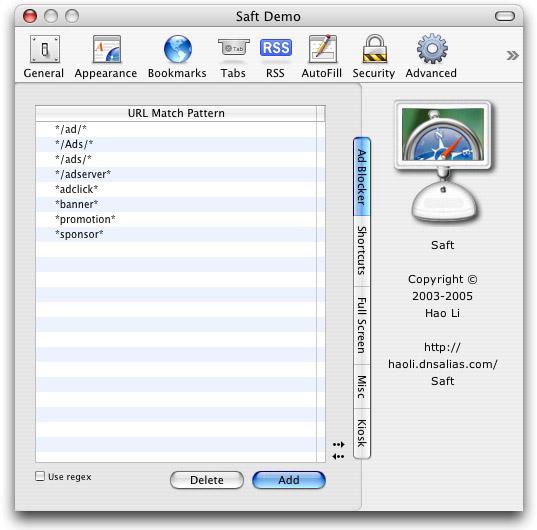Image resolution: width=537 pixels, height=530 pixels.
Task: Switch to the Shortcuts vertical tab
Action: coord(362,251)
